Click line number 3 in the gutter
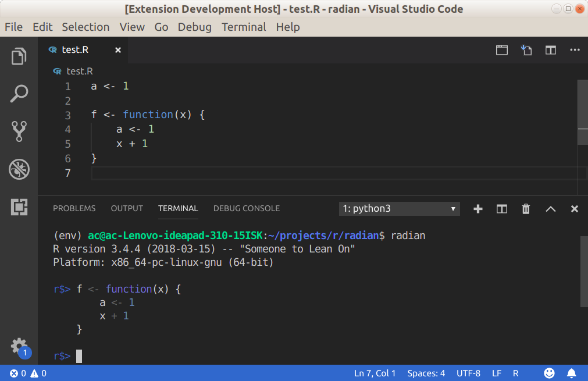This screenshot has width=588, height=381. click(x=67, y=115)
